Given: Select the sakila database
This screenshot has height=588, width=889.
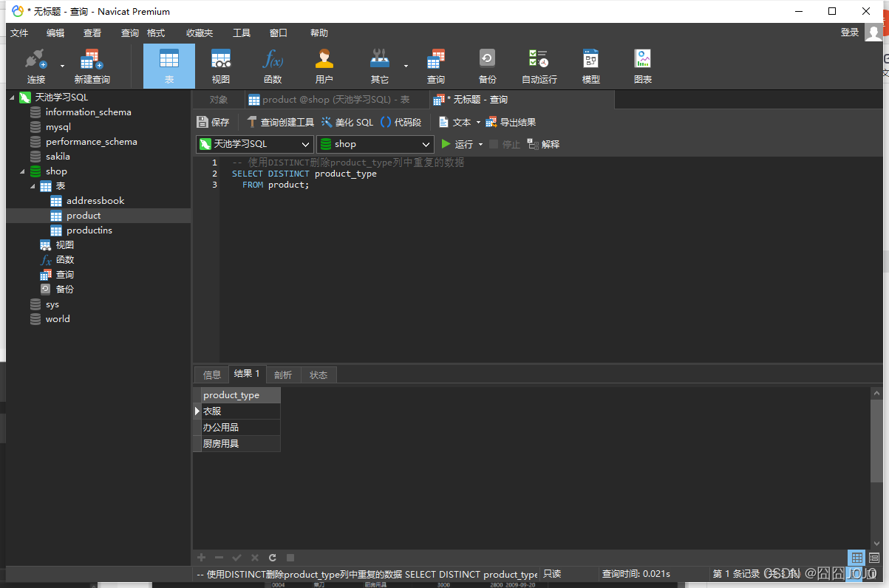Looking at the screenshot, I should coord(58,157).
